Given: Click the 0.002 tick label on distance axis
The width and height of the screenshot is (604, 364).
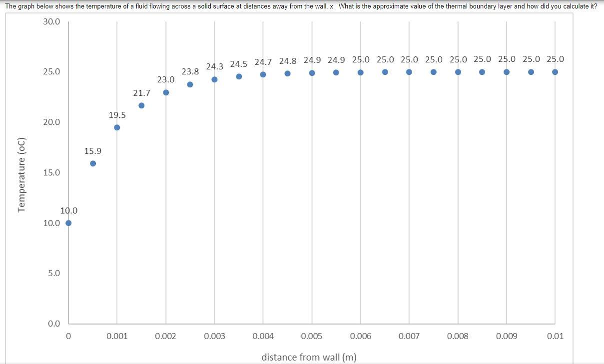Looking at the screenshot, I should point(165,336).
